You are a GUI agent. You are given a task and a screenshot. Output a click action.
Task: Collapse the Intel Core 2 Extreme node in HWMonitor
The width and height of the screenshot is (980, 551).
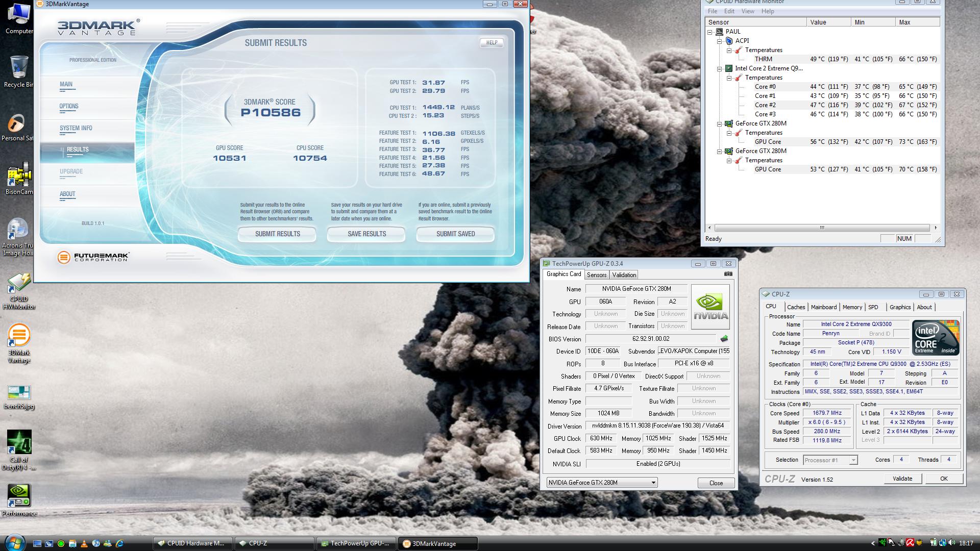[720, 68]
